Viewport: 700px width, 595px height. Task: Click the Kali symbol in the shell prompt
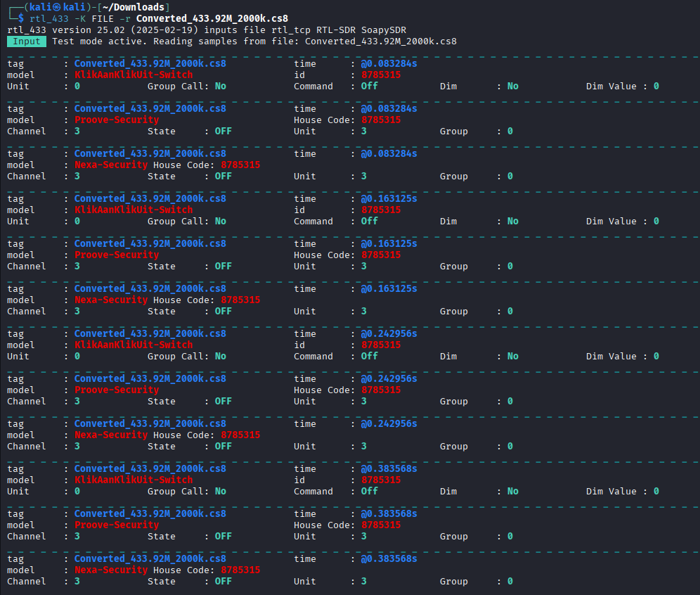(x=58, y=7)
